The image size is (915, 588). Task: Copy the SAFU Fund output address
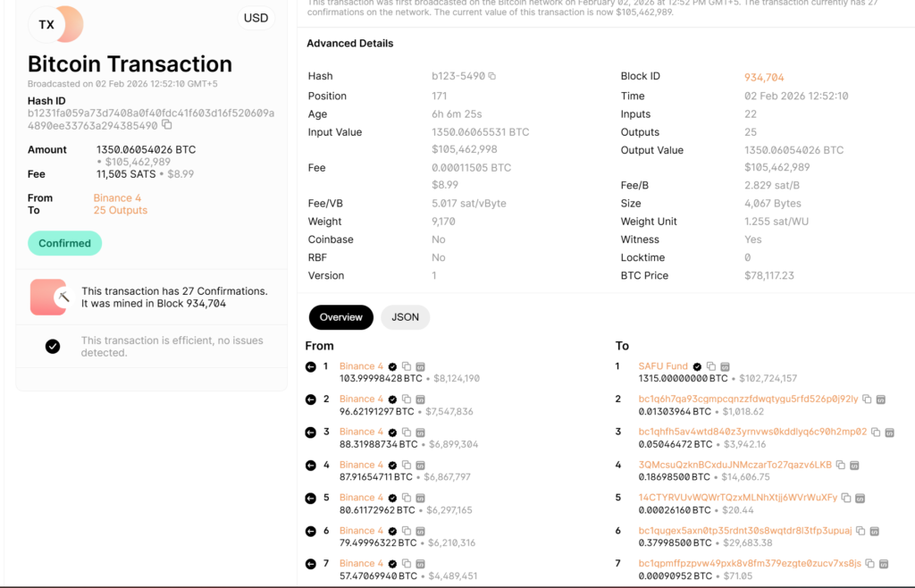pos(711,366)
